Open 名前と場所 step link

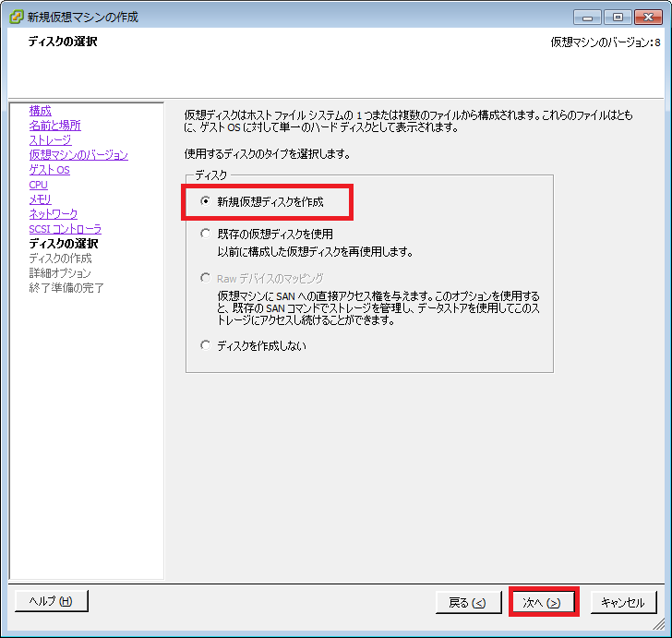coord(54,126)
